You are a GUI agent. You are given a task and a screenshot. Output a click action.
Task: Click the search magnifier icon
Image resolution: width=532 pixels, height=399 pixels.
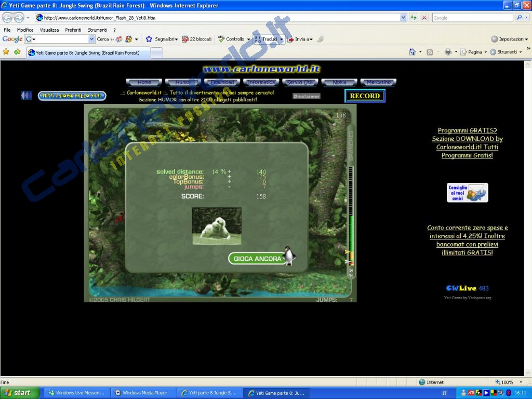[x=519, y=18]
